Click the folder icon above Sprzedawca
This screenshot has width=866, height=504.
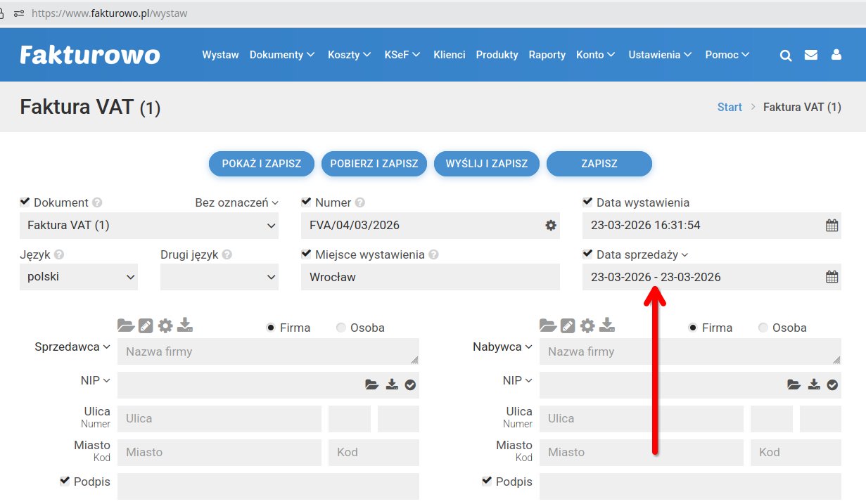[125, 325]
